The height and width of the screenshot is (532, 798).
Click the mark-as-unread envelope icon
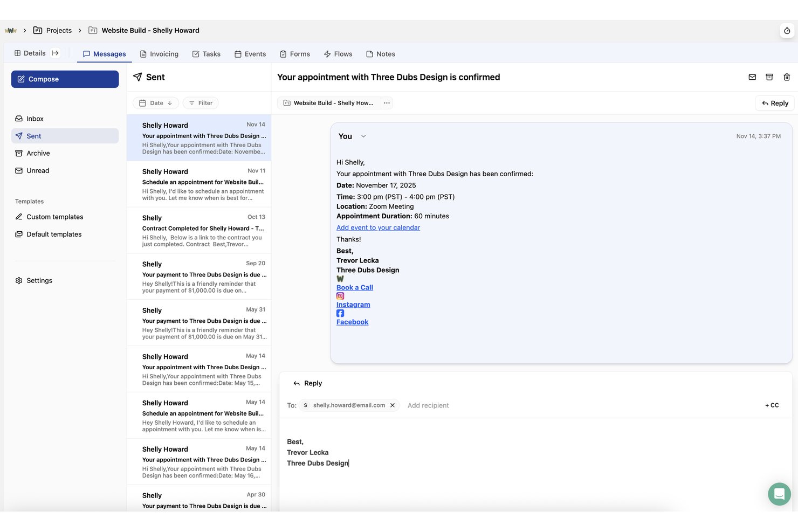[752, 77]
